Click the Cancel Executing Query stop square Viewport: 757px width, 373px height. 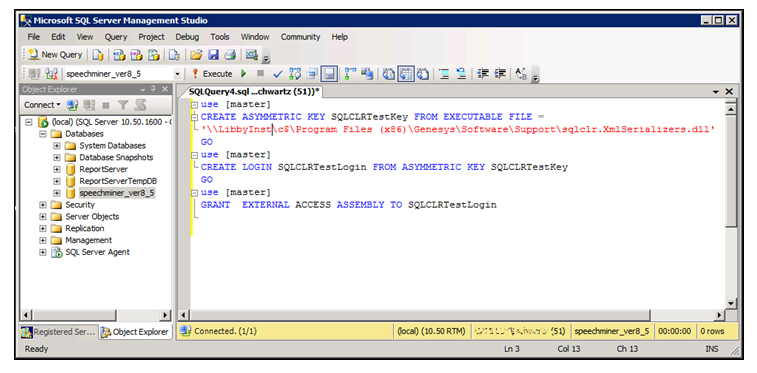(x=260, y=74)
